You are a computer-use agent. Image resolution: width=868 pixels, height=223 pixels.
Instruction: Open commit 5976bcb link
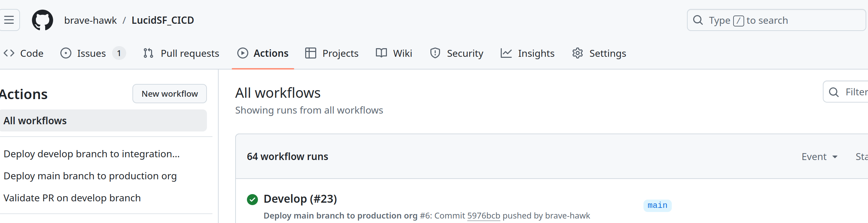pyautogui.click(x=483, y=216)
